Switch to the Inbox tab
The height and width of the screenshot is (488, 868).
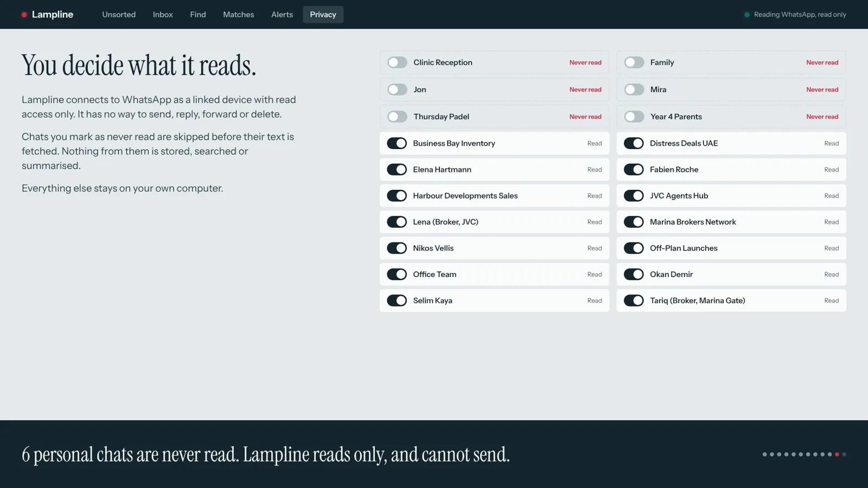[x=163, y=15]
